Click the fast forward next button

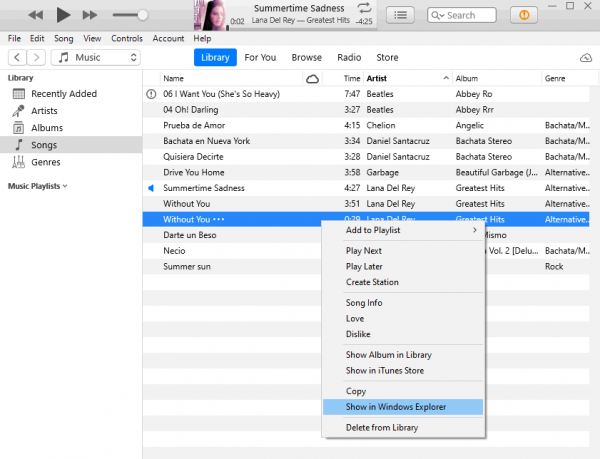pyautogui.click(x=90, y=15)
